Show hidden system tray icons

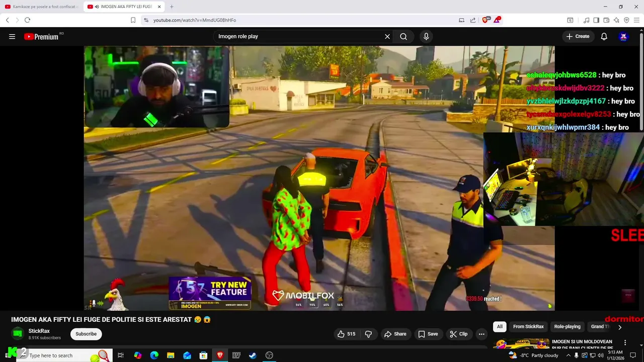569,355
